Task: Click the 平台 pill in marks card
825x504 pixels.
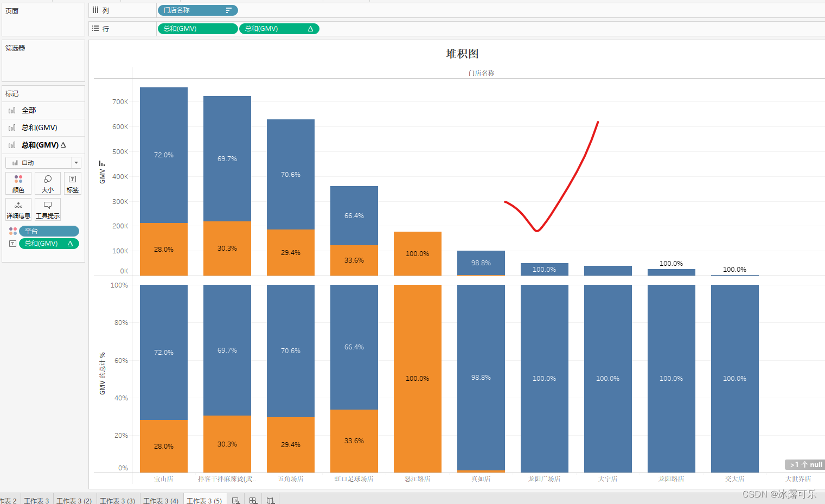Action: pyautogui.click(x=49, y=231)
